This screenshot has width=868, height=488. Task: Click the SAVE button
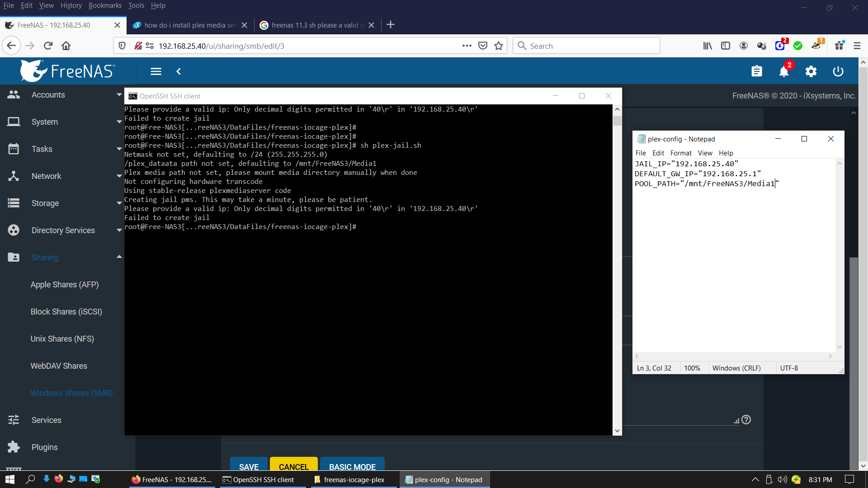(249, 464)
